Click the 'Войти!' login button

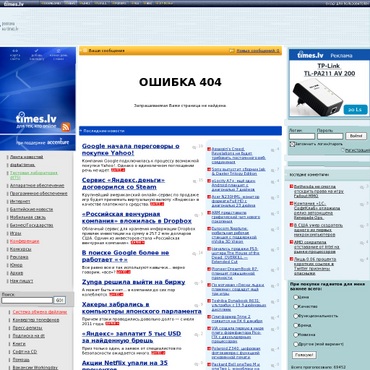pos(356,136)
